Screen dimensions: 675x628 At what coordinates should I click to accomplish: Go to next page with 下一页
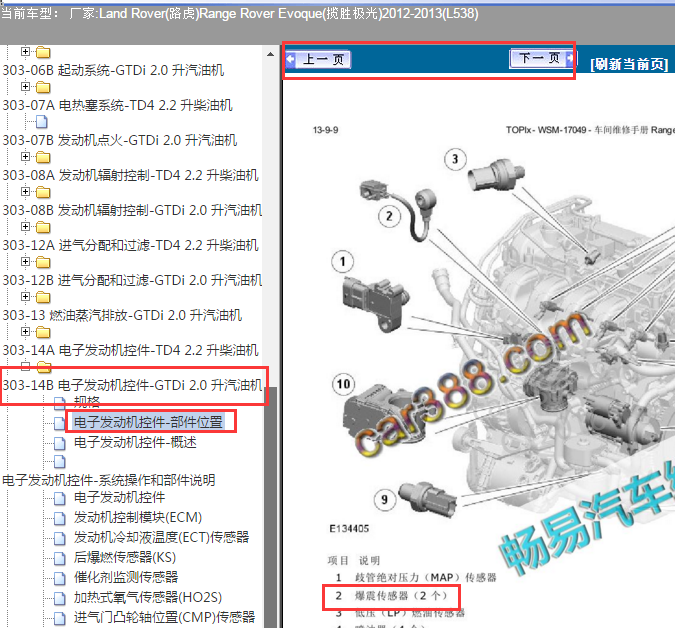point(542,58)
